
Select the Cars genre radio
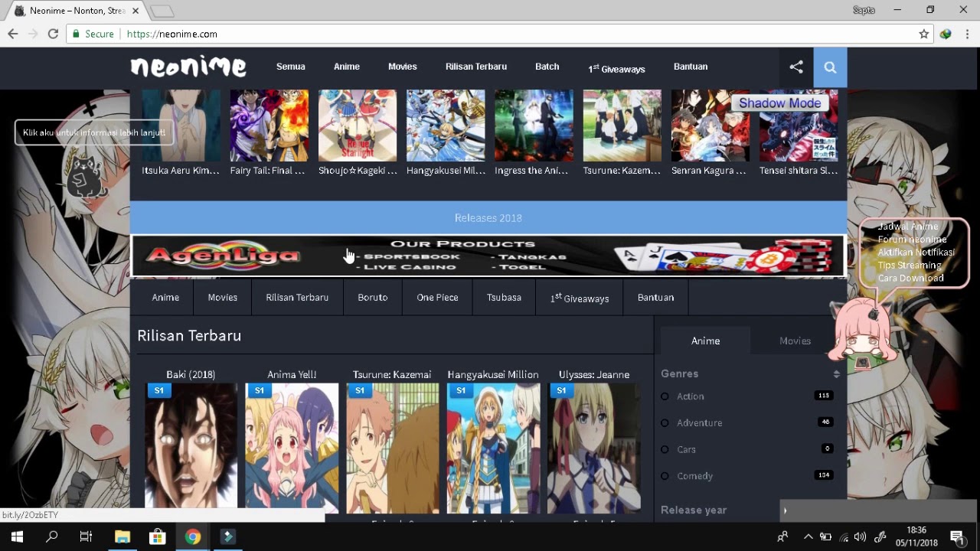665,449
